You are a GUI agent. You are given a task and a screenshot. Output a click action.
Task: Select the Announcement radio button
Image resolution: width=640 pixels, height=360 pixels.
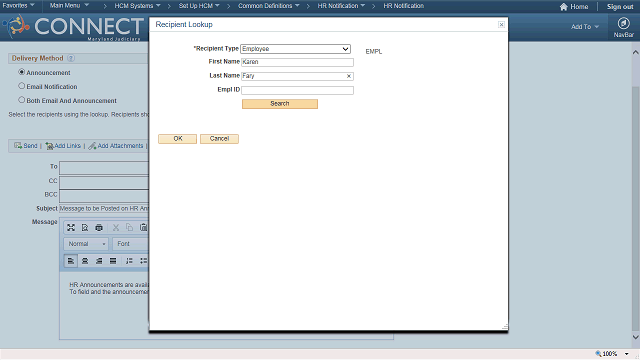22,72
